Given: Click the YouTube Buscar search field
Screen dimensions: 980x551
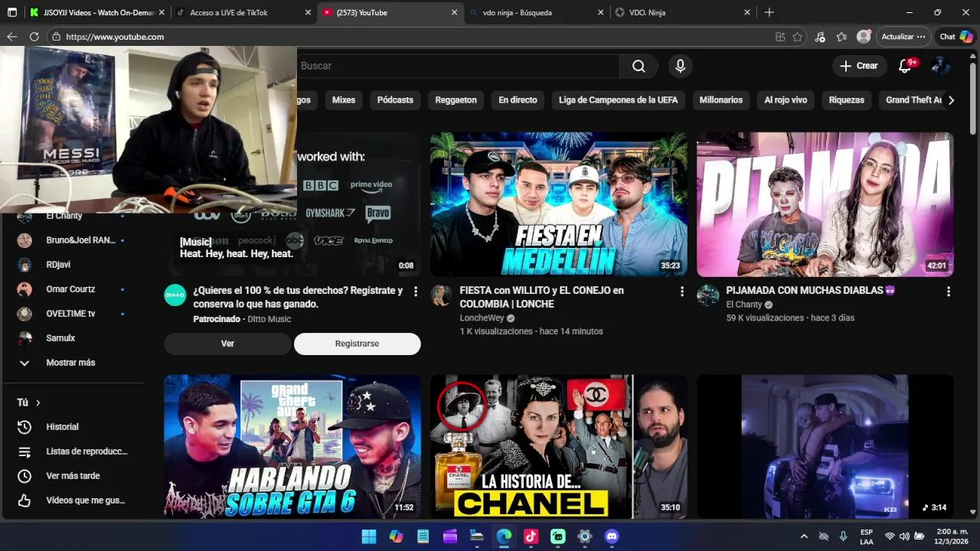Looking at the screenshot, I should click(458, 66).
